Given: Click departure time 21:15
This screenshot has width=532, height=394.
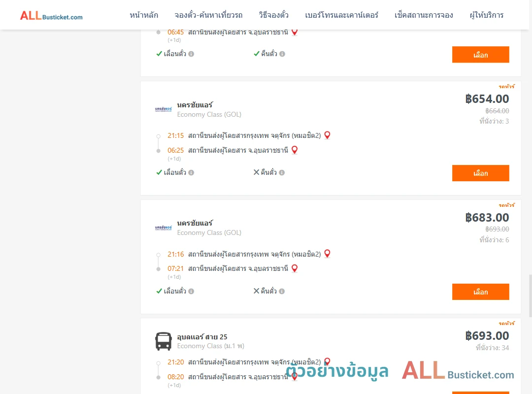Looking at the screenshot, I should click(175, 136).
